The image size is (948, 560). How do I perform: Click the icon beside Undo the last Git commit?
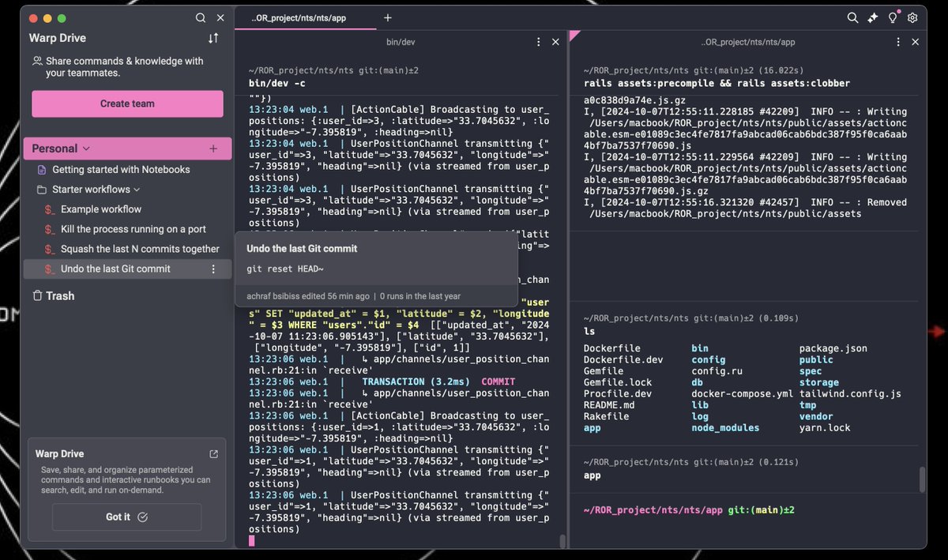[50, 269]
